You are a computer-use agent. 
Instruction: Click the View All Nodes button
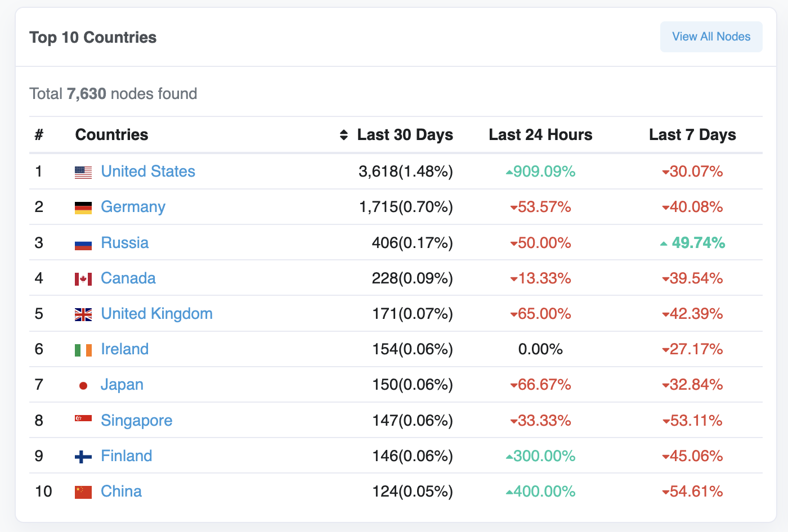(711, 37)
